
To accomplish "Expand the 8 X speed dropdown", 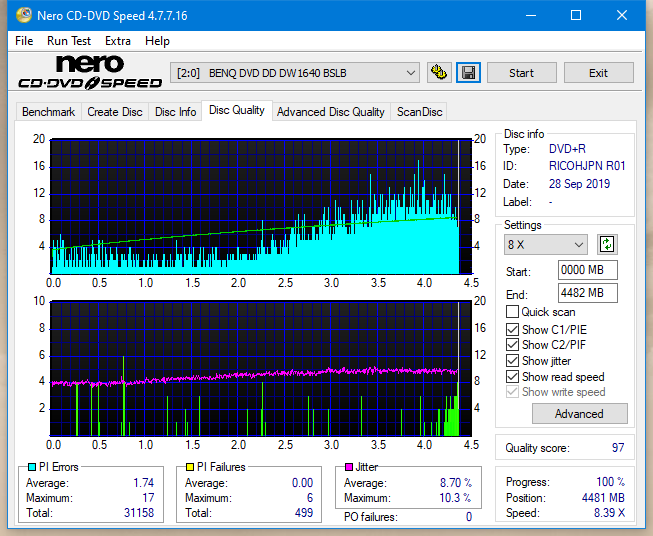I will tap(546, 244).
